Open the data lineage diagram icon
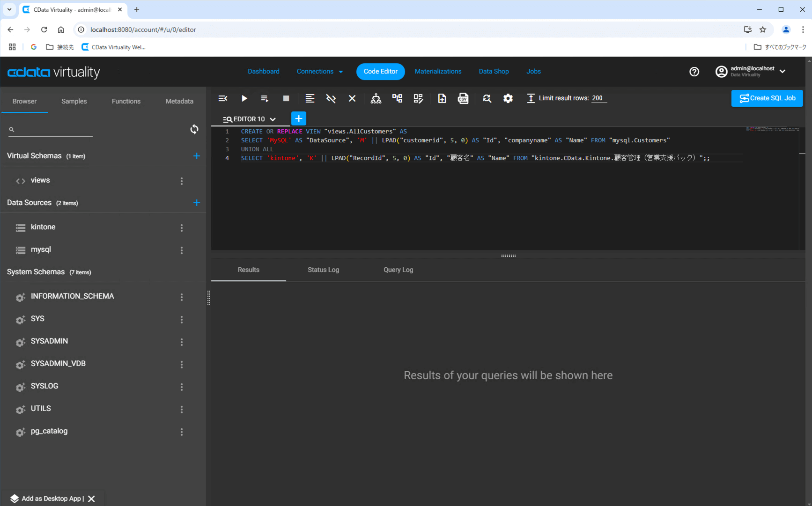This screenshot has height=506, width=812. click(397, 98)
